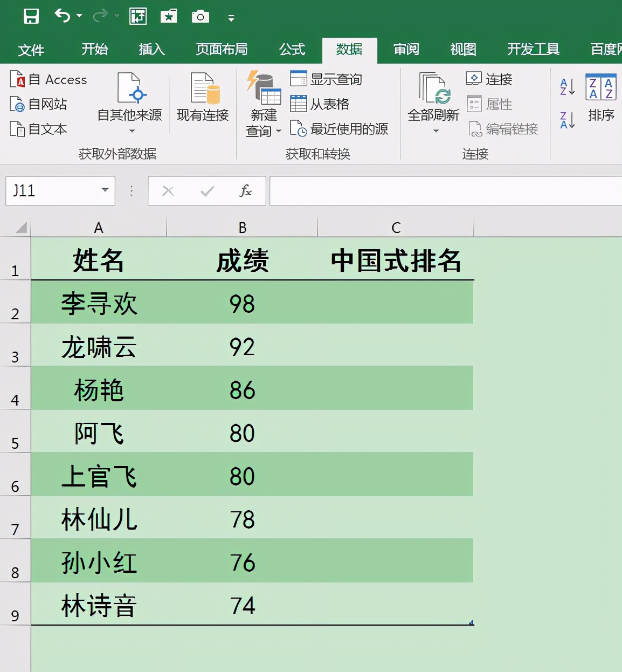This screenshot has height=672, width=622.
Task: Click the Cancel X icon in formula bar
Action: pos(168,191)
